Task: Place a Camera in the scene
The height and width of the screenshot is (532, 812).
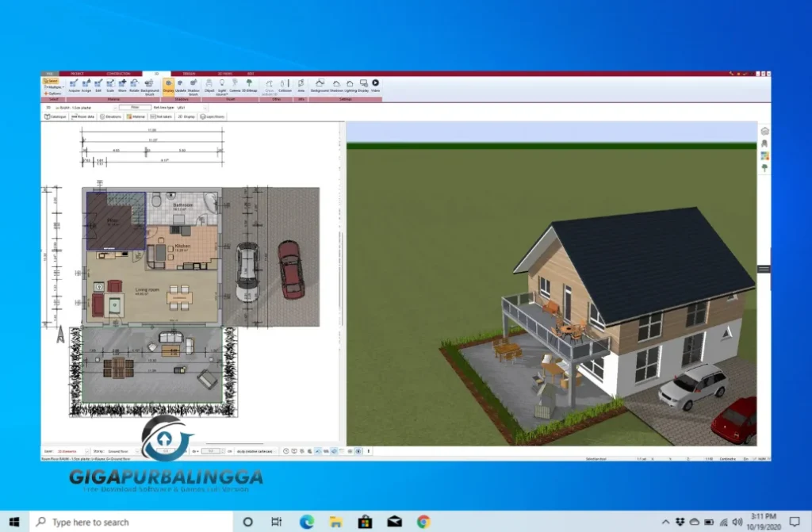Action: tap(234, 82)
